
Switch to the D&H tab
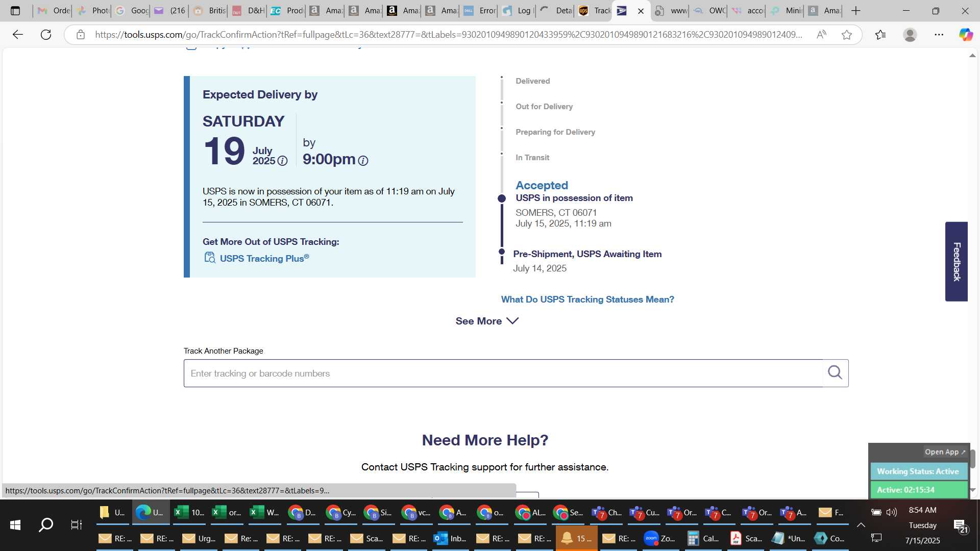tap(248, 11)
